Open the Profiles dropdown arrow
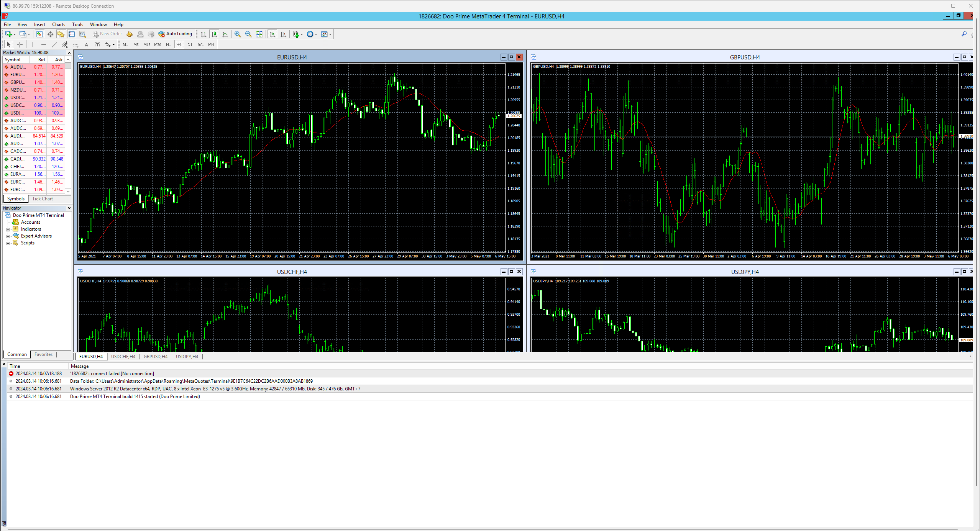The image size is (980, 531). [x=29, y=34]
